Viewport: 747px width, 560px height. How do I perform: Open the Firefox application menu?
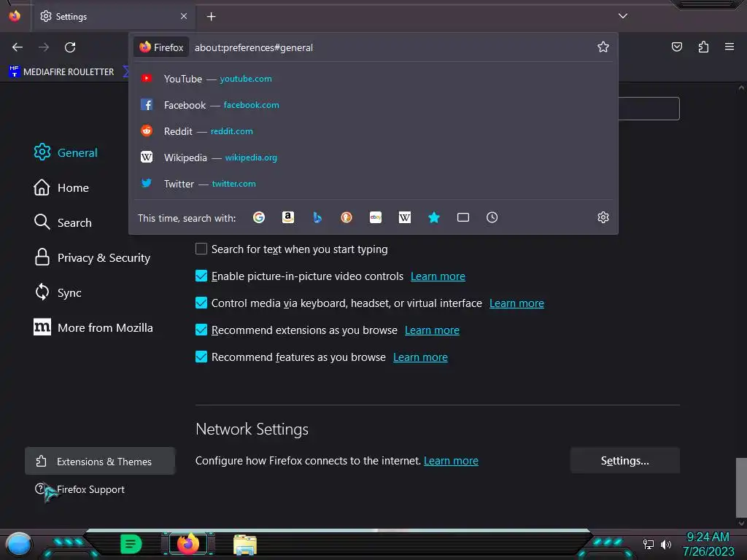point(729,47)
